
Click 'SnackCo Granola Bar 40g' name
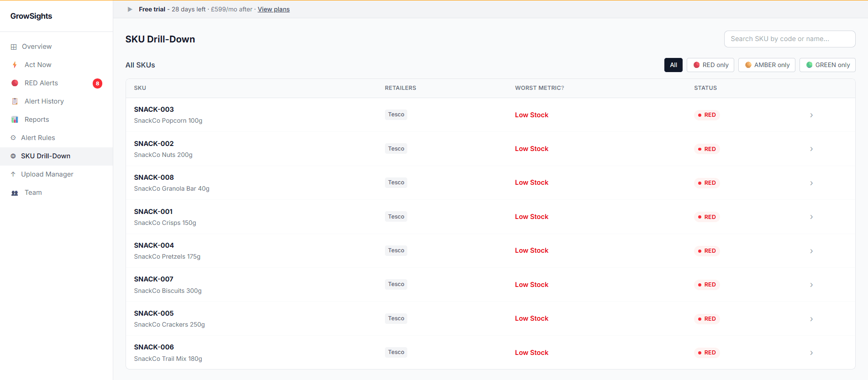pyautogui.click(x=172, y=188)
